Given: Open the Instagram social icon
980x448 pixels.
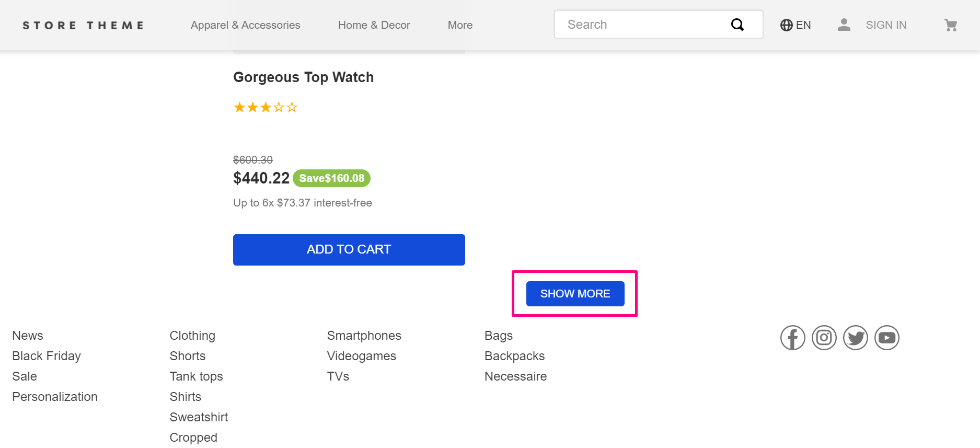Looking at the screenshot, I should pyautogui.click(x=824, y=338).
